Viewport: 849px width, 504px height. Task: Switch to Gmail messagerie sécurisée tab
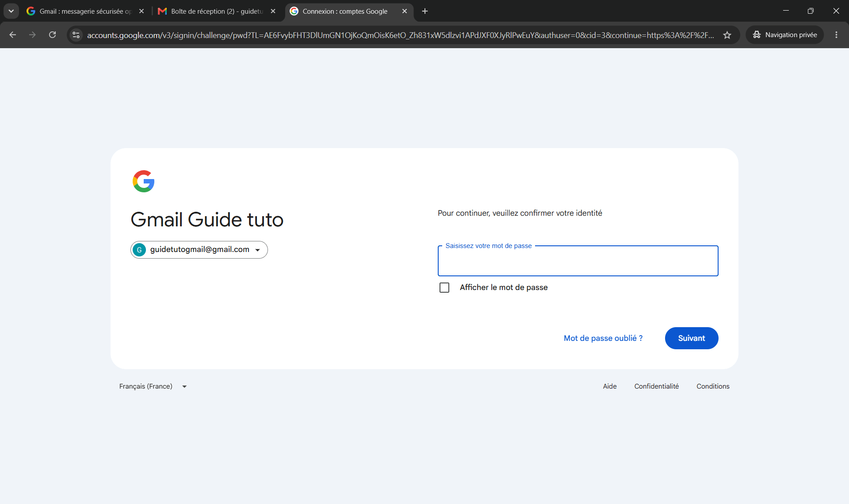85,11
